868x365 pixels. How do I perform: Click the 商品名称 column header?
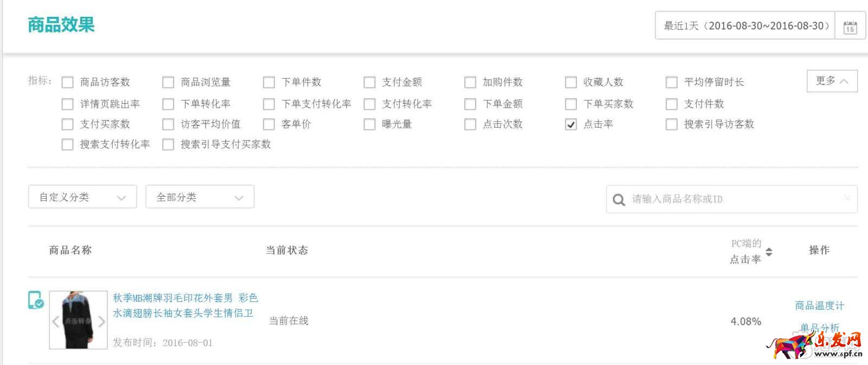click(71, 250)
